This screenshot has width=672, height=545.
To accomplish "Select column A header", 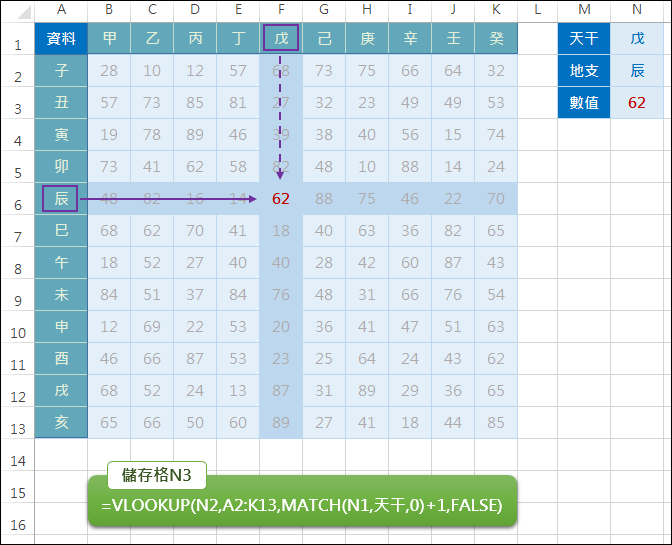I will tap(61, 10).
